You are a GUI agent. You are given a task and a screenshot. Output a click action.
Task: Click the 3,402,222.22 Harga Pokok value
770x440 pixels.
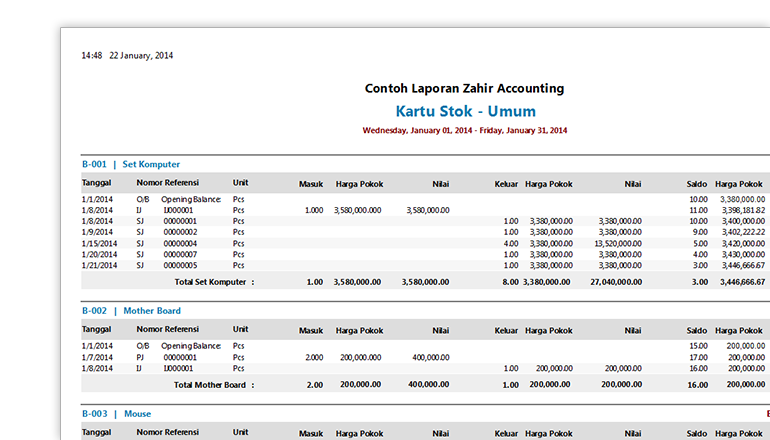click(x=742, y=232)
